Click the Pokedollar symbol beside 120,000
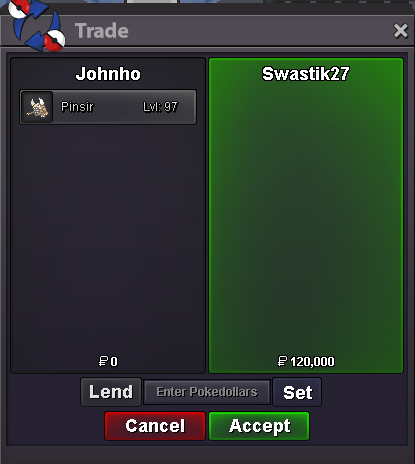 [282, 361]
